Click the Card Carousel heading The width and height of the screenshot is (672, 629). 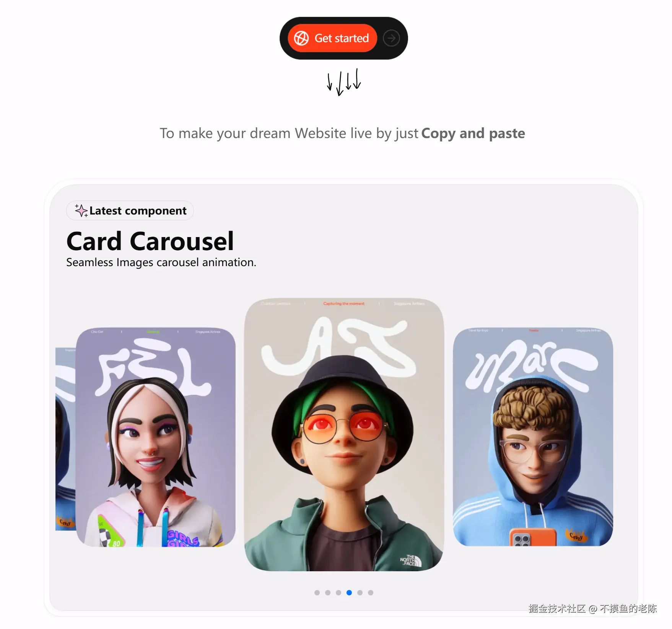[150, 241]
